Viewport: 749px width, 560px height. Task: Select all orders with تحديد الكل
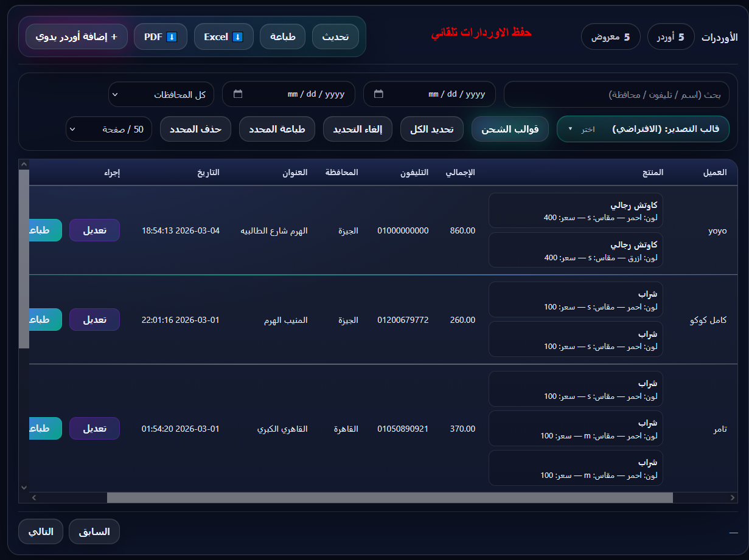click(x=432, y=129)
